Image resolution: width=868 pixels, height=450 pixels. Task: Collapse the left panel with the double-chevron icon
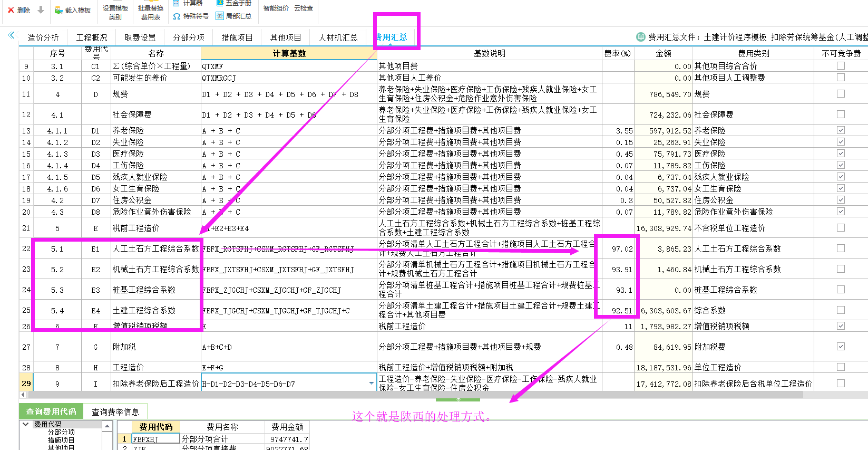[x=11, y=35]
